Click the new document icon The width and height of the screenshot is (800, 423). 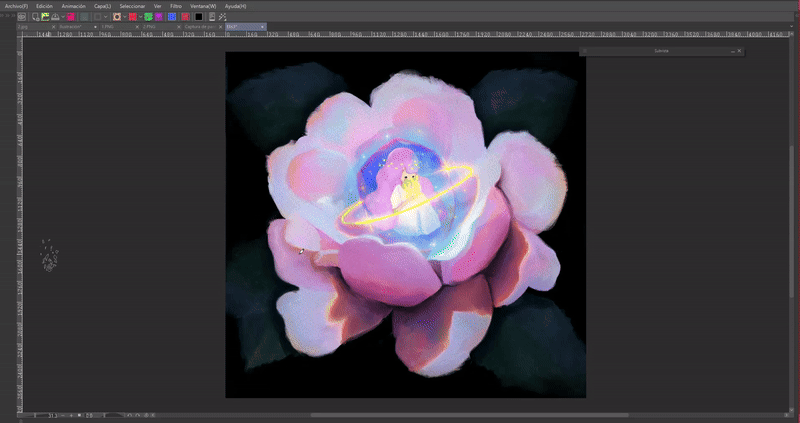(36, 17)
